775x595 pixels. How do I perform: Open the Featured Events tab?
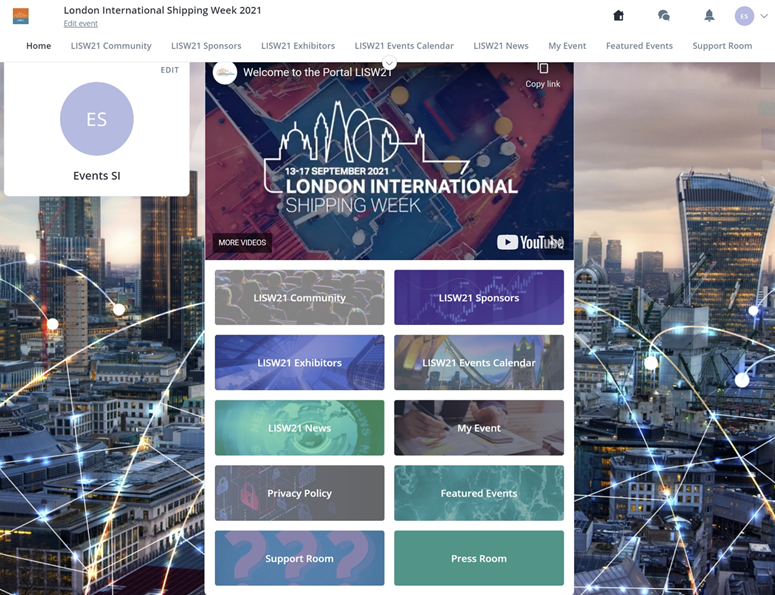tap(639, 46)
